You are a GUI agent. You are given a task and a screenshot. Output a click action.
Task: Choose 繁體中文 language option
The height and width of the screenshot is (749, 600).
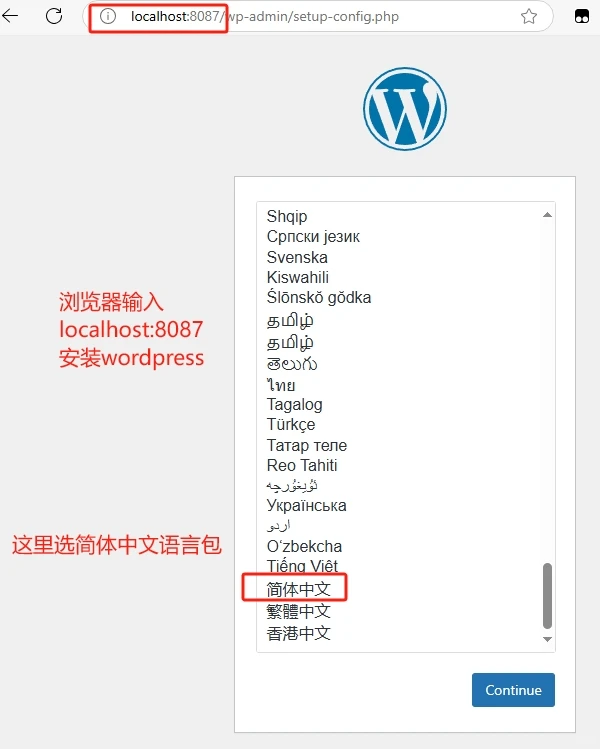298,611
